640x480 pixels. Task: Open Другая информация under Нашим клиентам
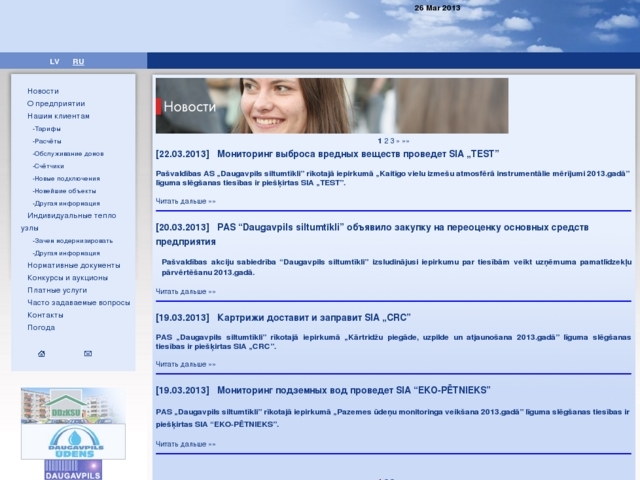tap(66, 203)
